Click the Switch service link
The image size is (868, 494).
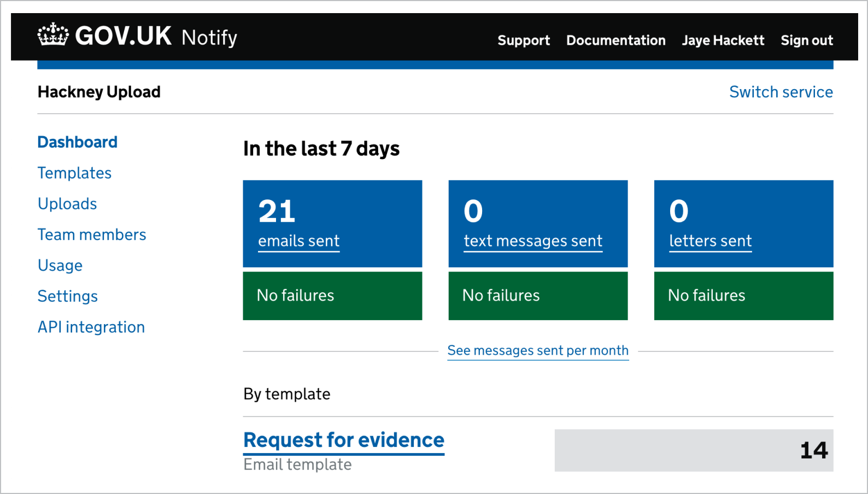click(781, 92)
